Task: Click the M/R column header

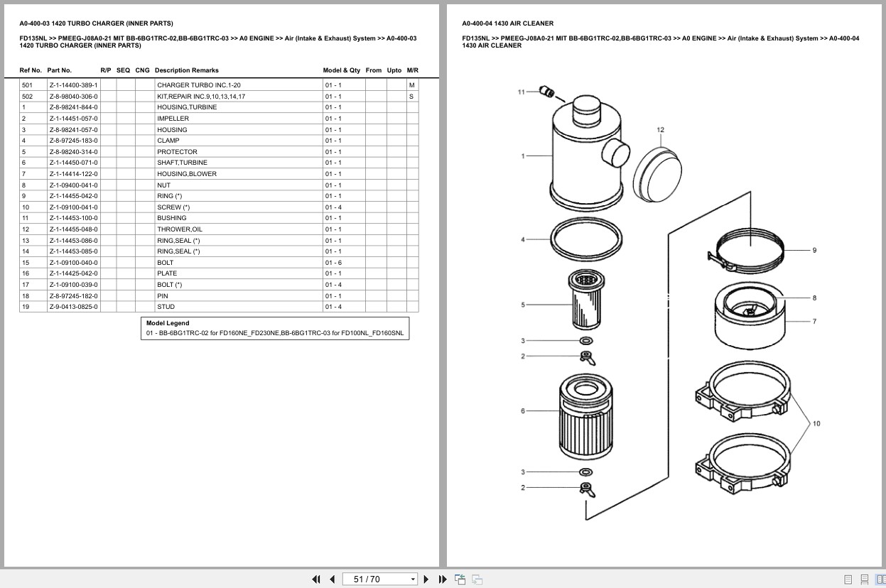Action: click(x=413, y=70)
